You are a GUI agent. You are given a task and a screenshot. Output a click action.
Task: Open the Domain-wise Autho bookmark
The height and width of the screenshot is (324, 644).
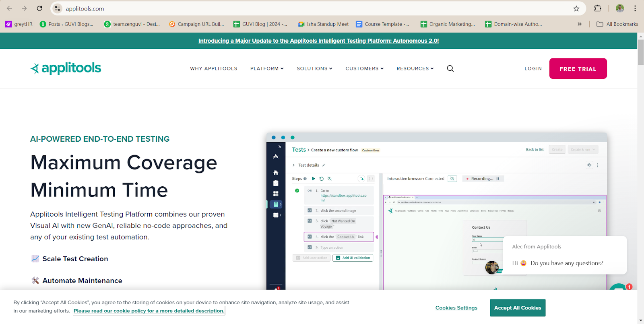click(x=513, y=24)
